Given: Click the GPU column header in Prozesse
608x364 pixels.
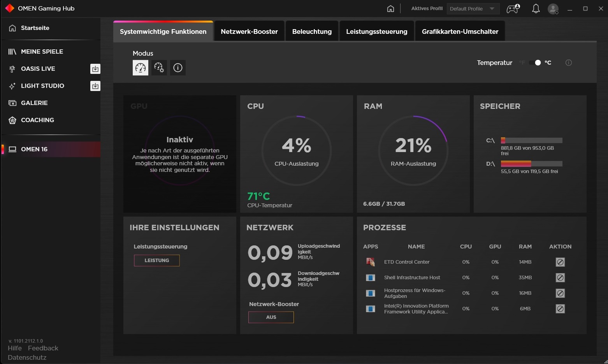Looking at the screenshot, I should (x=495, y=247).
